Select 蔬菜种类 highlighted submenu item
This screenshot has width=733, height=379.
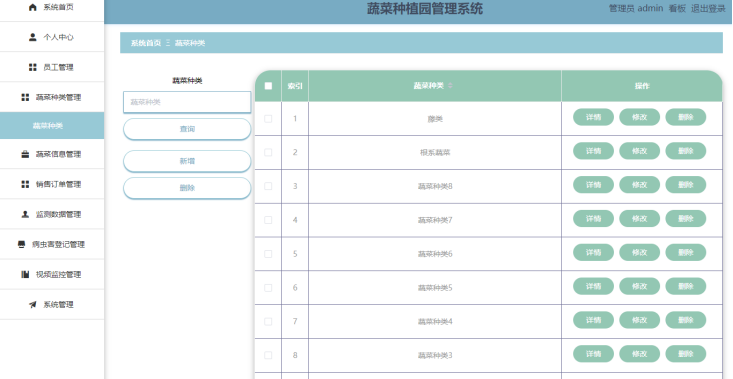(x=52, y=126)
